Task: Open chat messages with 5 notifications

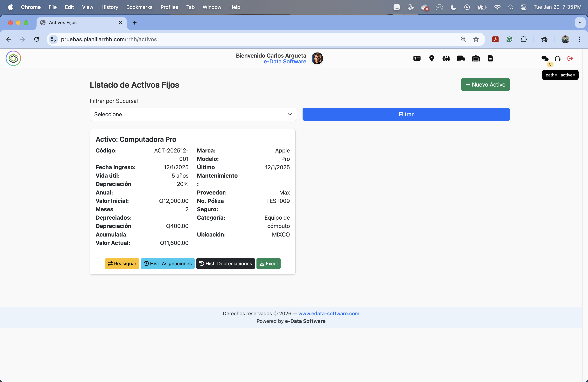Action: pos(545,58)
